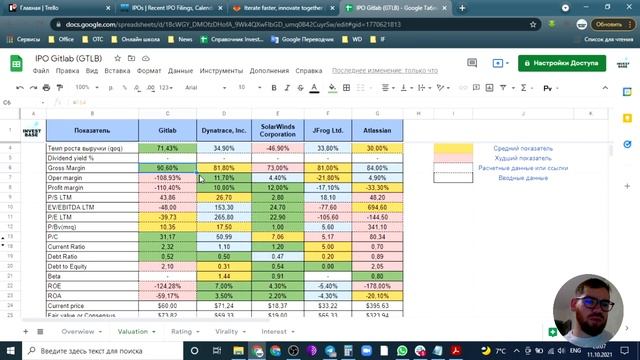640x360 pixels.
Task: Open text rotation options
Action: click(x=442, y=88)
